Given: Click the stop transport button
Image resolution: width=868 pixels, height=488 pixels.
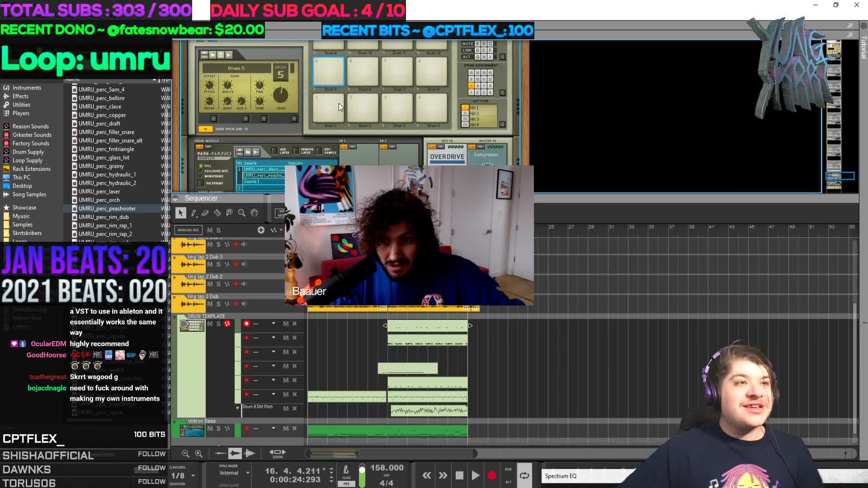Looking at the screenshot, I should click(459, 475).
